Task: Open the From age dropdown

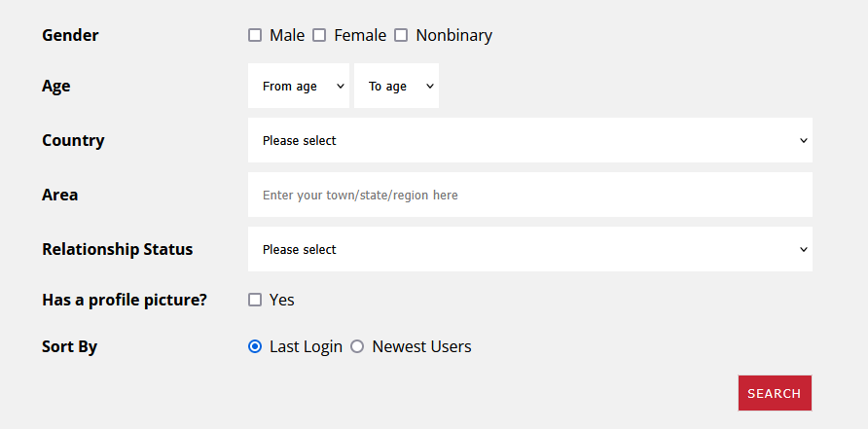Action: (x=298, y=86)
